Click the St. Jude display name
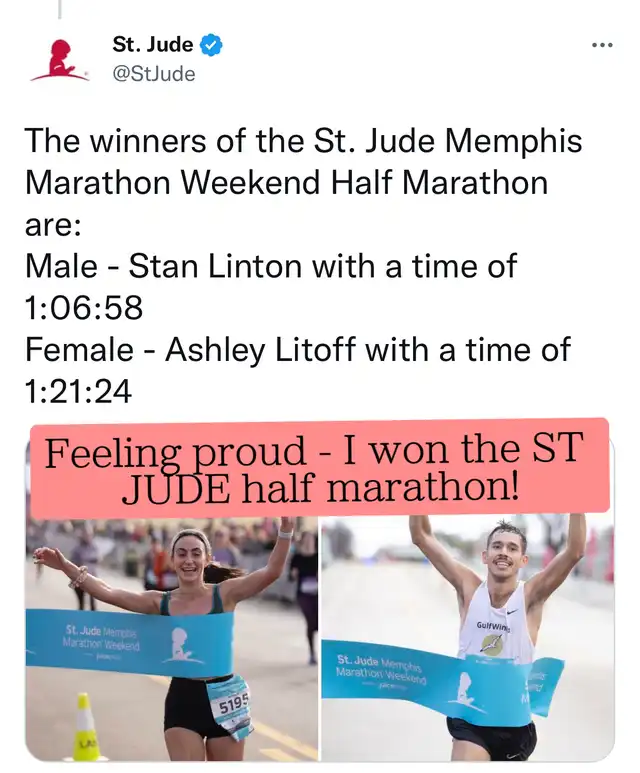 152,46
